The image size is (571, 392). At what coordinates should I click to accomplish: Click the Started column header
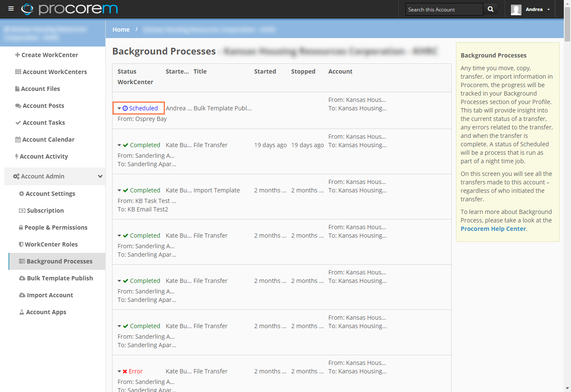[x=265, y=71]
